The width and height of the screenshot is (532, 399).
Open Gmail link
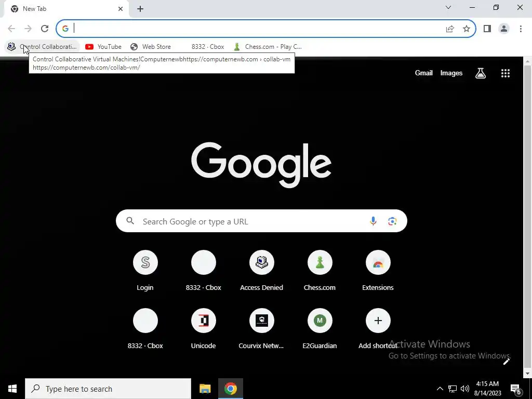coord(423,73)
